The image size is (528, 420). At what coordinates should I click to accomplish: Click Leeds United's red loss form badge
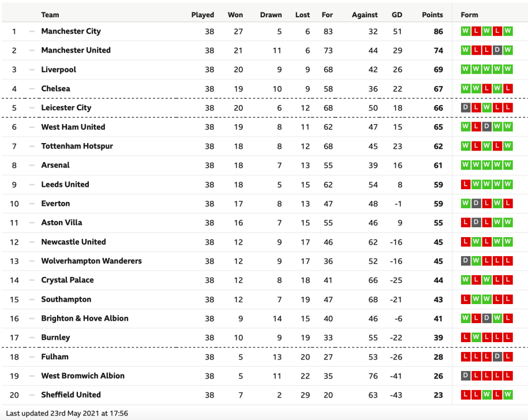point(466,185)
